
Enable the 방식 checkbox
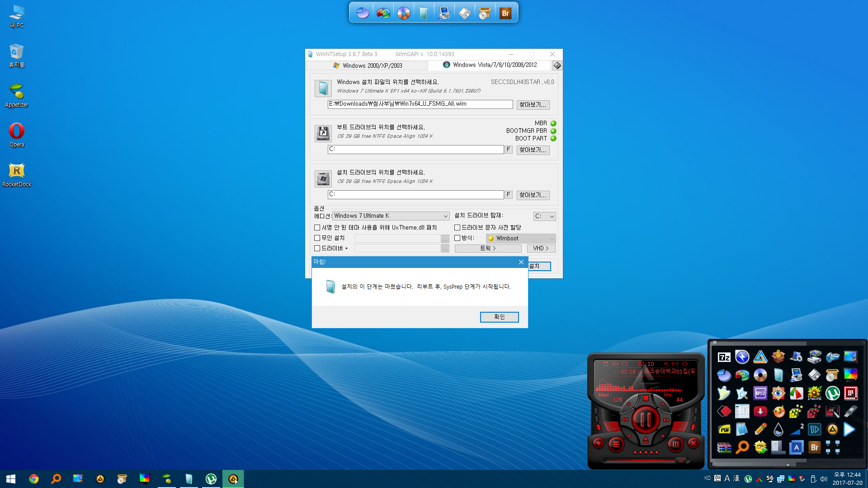coord(457,238)
